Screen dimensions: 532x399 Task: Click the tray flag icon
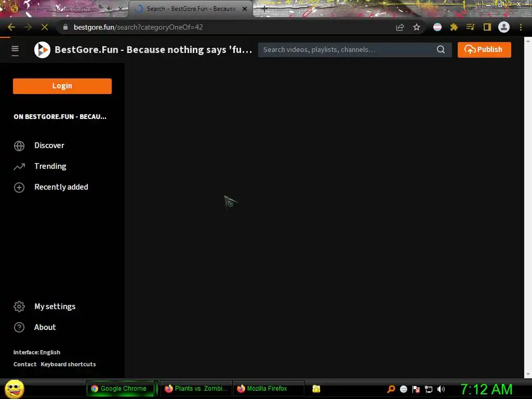click(x=416, y=389)
